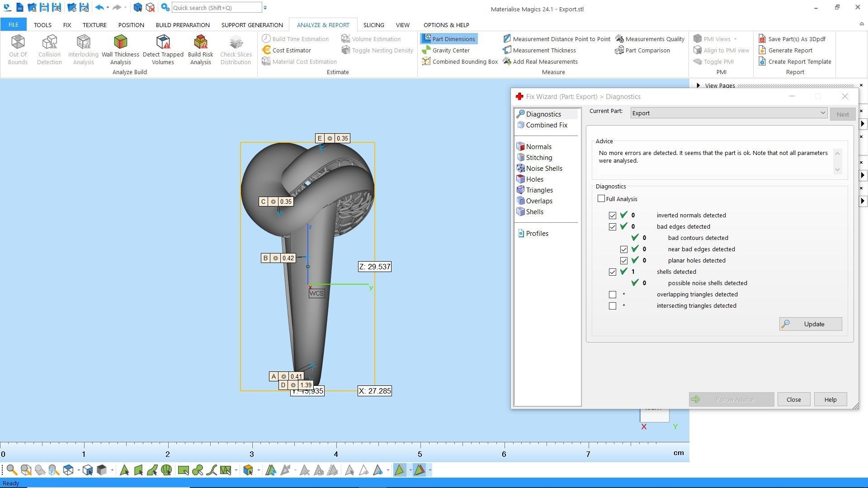Image resolution: width=868 pixels, height=488 pixels.
Task: Enable the Full Analysis checkbox
Action: [601, 199]
